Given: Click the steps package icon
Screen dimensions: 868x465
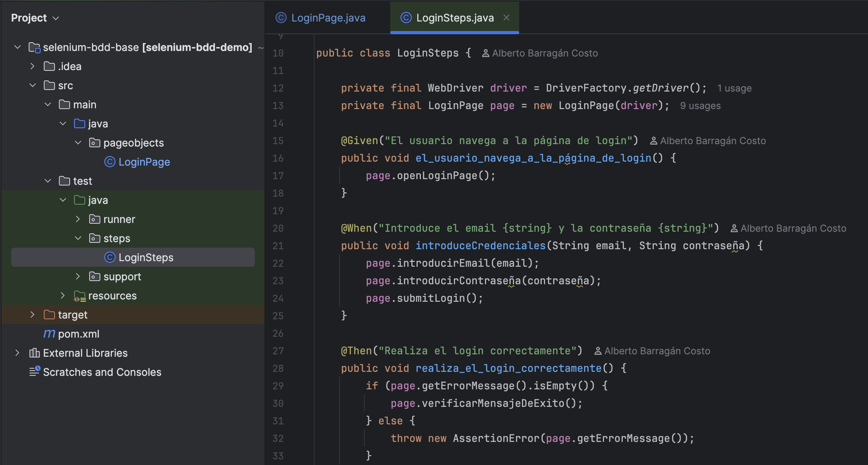Looking at the screenshot, I should click(95, 238).
